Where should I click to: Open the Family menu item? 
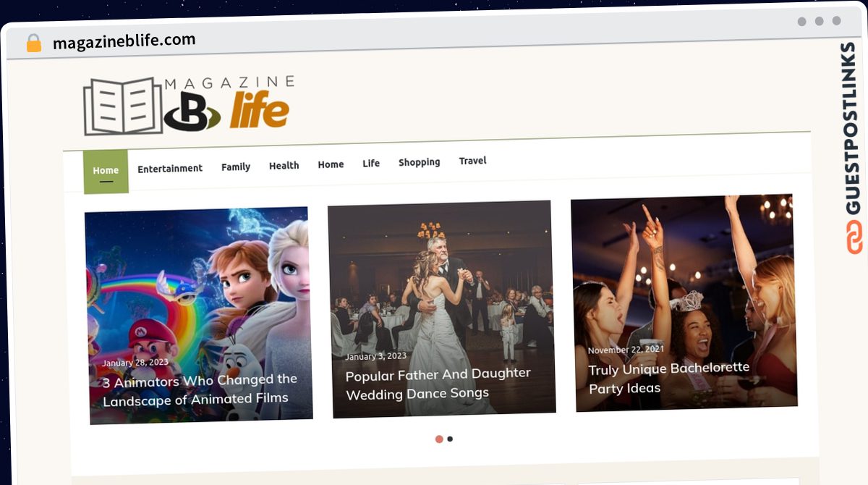tap(236, 167)
